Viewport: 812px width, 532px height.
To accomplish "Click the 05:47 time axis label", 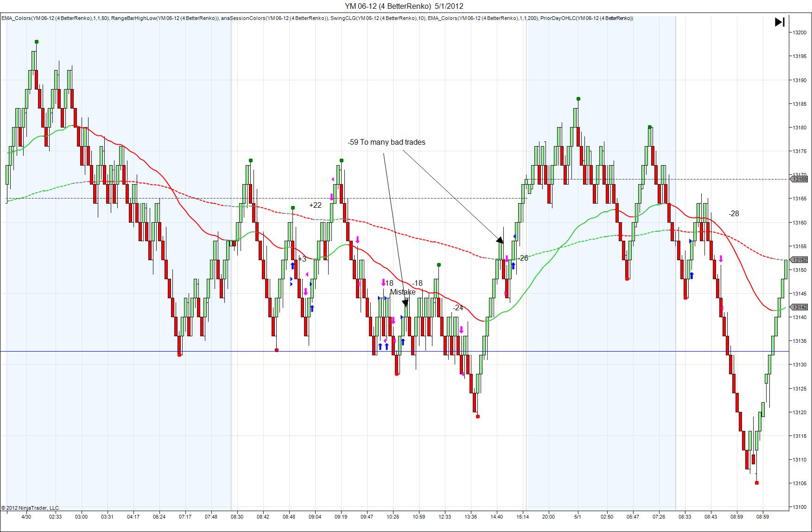I will (633, 517).
